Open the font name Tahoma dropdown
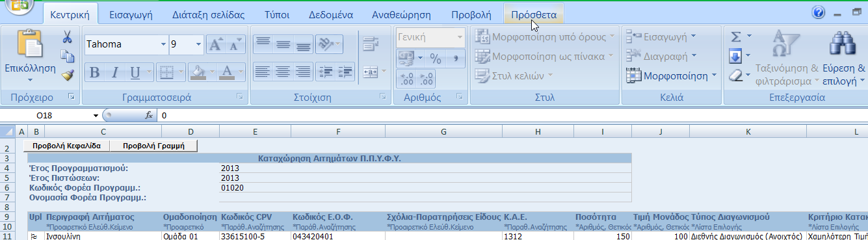This screenshot has width=868, height=240. point(163,44)
